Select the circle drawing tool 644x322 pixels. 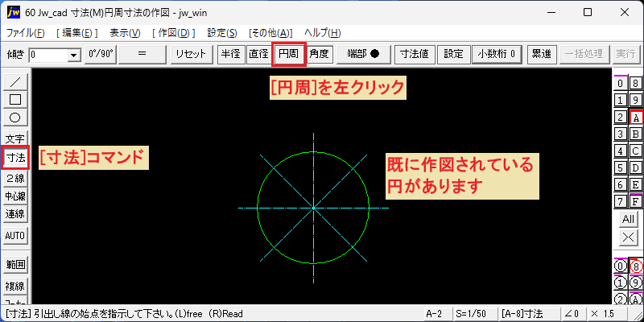point(15,118)
